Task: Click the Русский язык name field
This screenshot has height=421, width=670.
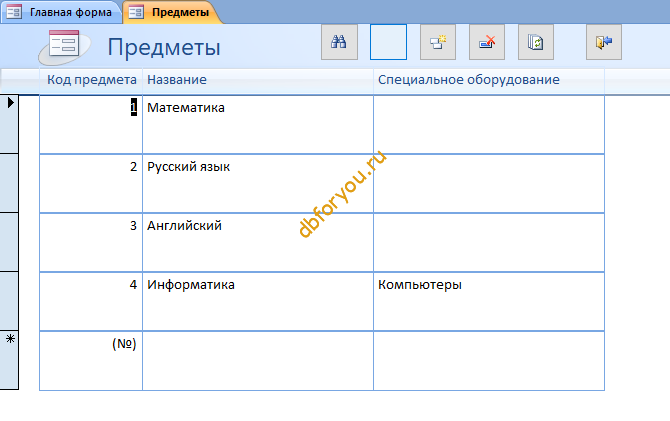Action: coord(258,183)
